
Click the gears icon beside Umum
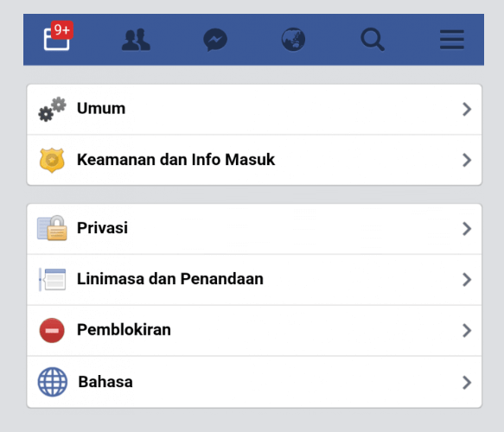click(53, 109)
